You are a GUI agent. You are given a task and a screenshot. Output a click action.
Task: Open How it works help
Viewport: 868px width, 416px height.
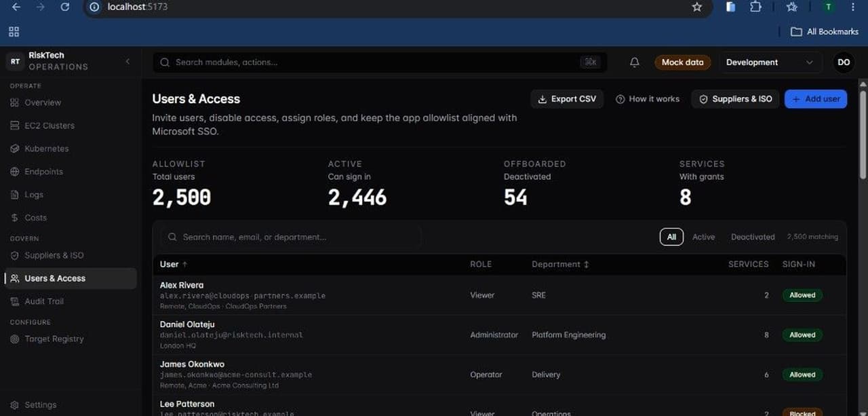[648, 99]
